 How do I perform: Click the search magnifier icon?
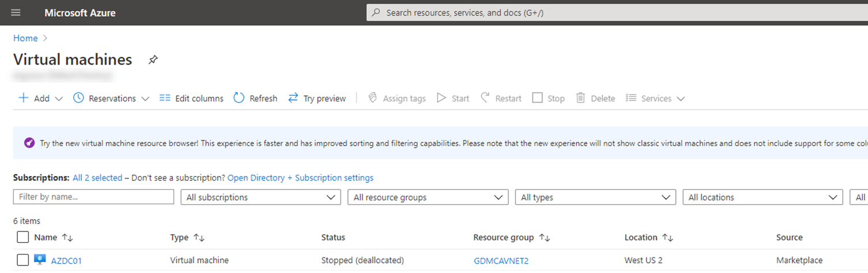(x=376, y=13)
